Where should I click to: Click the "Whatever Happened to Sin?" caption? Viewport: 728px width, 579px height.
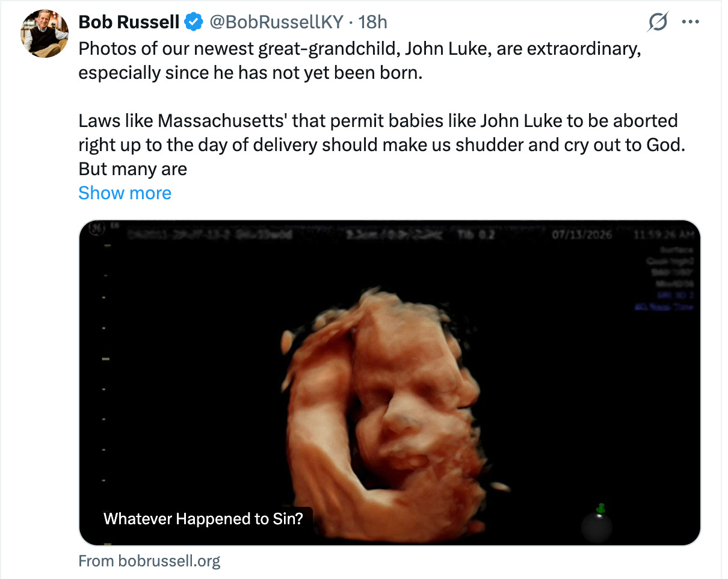pyautogui.click(x=203, y=519)
